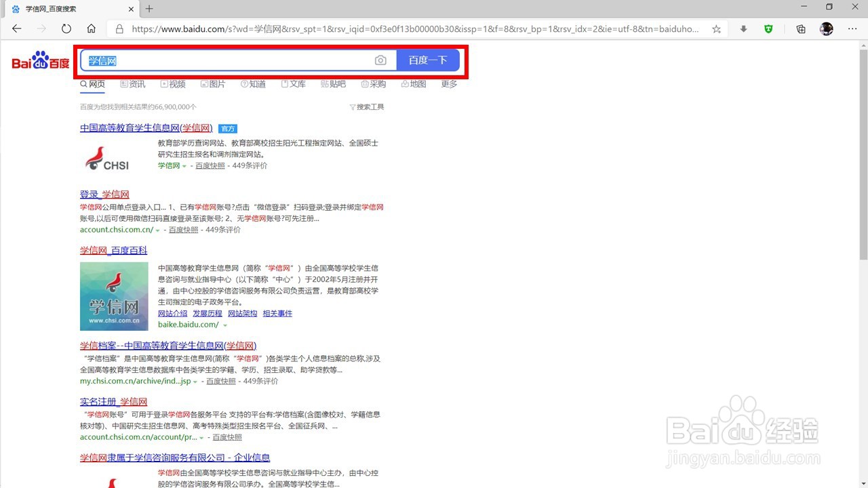Expand arrow next to account.chsi.com.cn/account/pr URL

coord(201,439)
